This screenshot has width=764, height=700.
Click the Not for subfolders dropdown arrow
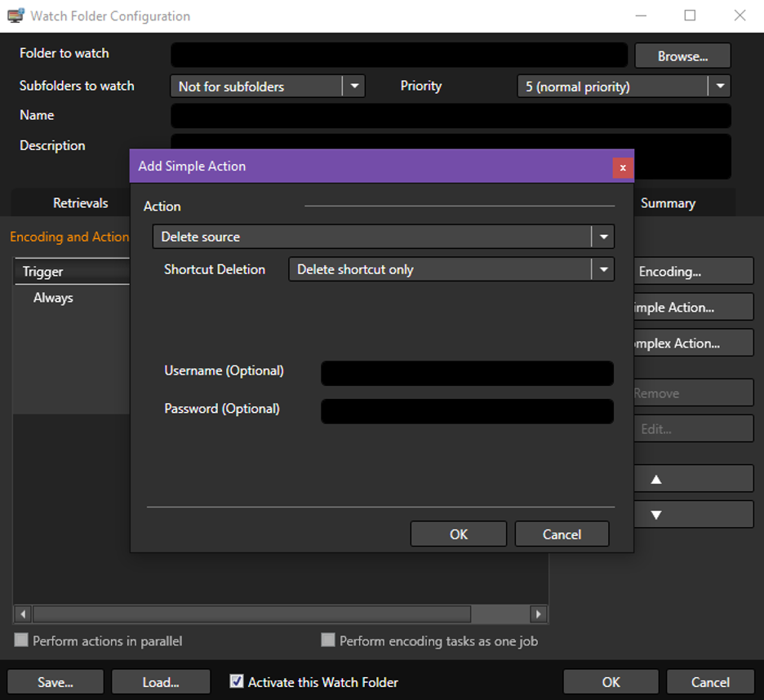354,86
